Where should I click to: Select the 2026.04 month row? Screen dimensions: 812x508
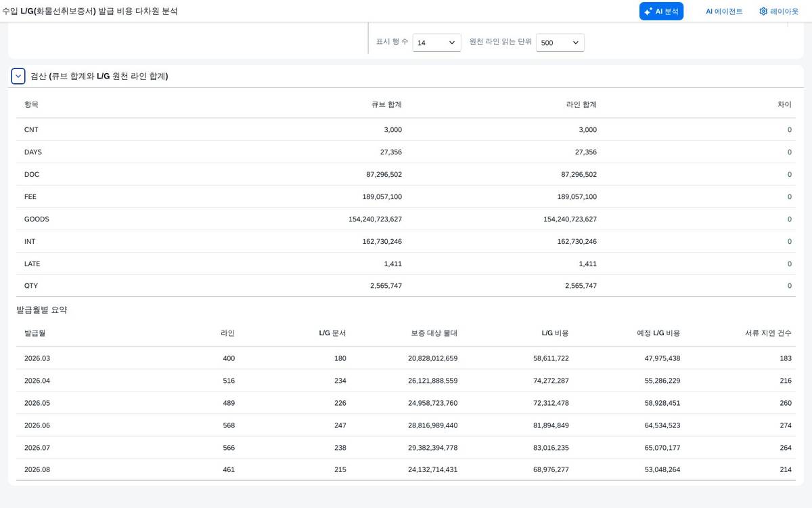[406, 380]
